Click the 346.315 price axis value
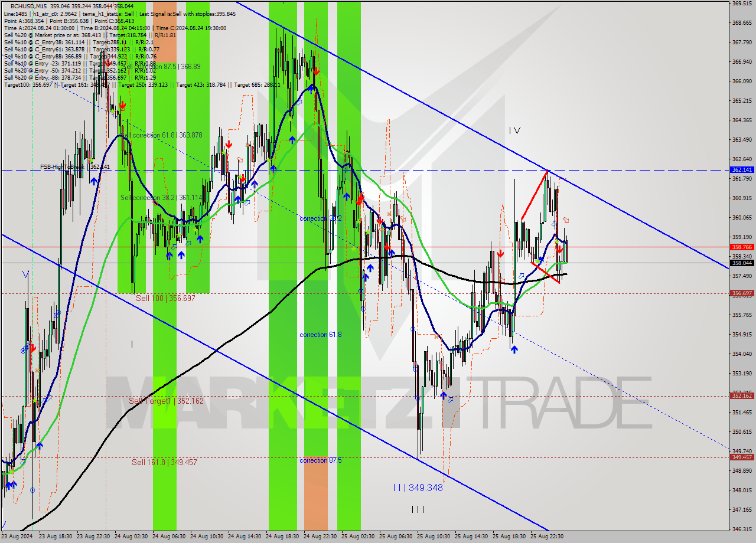Screen dimensions: 756x543 point(742,529)
